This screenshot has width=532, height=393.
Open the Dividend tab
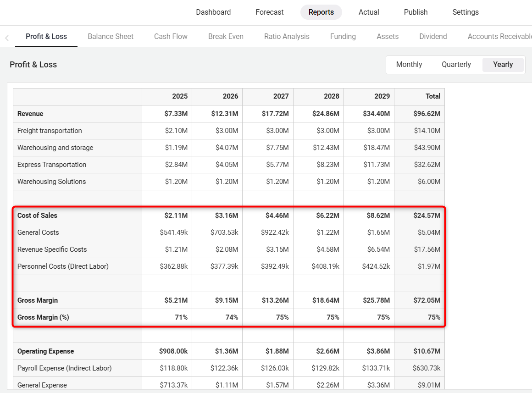coord(433,37)
